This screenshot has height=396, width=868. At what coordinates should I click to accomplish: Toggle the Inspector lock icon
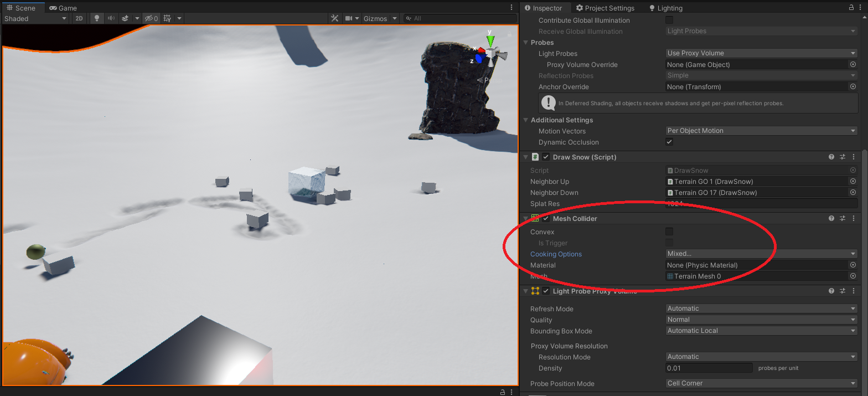pyautogui.click(x=852, y=8)
